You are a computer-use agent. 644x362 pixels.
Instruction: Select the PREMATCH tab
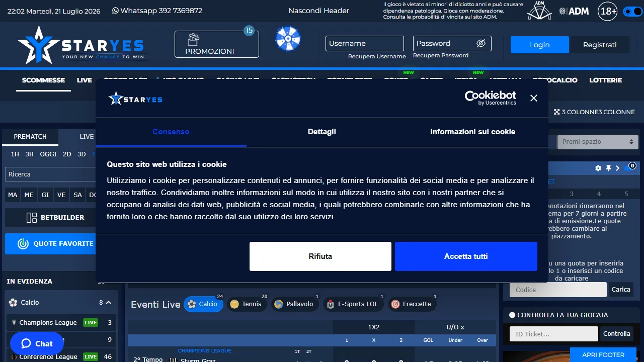[x=30, y=137]
